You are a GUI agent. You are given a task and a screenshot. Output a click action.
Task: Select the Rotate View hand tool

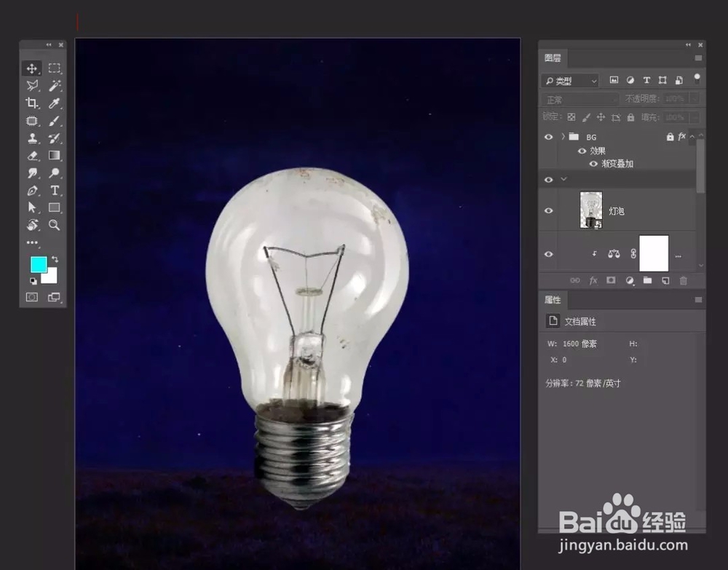tap(32, 225)
